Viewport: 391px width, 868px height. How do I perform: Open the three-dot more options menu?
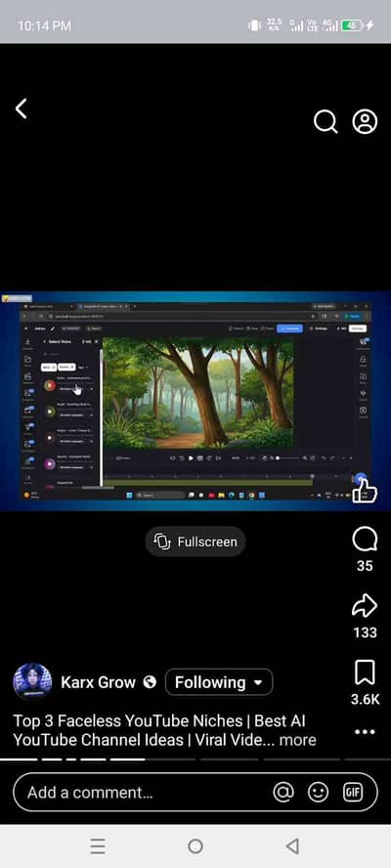(x=365, y=732)
